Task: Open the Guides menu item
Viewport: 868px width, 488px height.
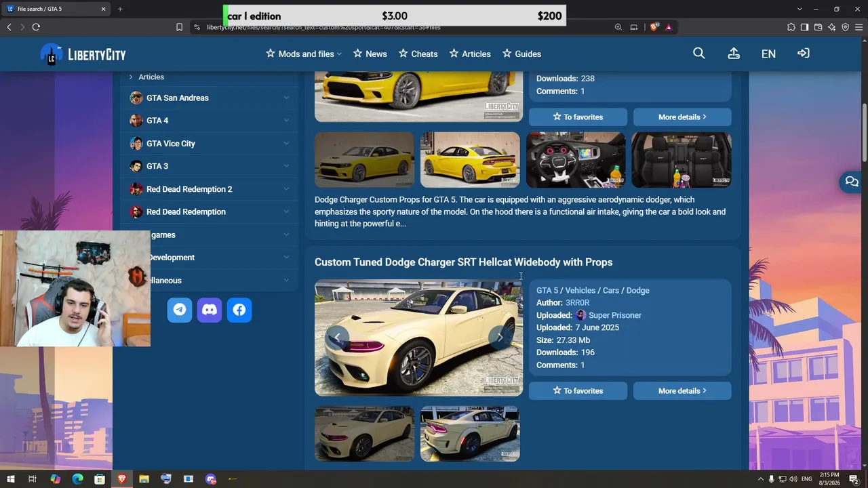Action: pyautogui.click(x=521, y=54)
